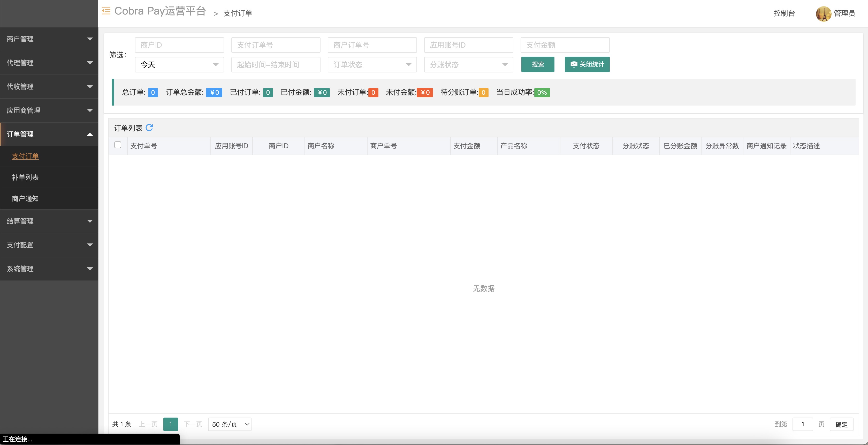The height and width of the screenshot is (445, 868).
Task: Focus the 应用账号ID filter field
Action: coord(468,45)
